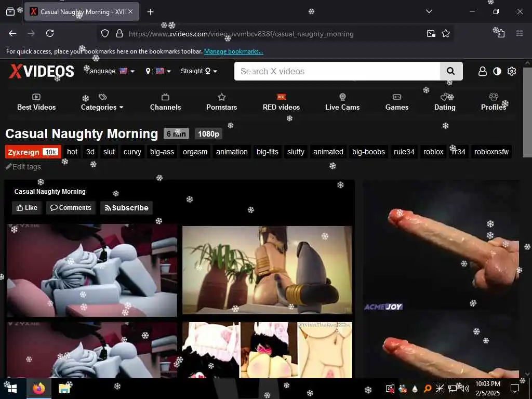532x399 pixels.
Task: Go back to the previous page
Action: (12, 33)
